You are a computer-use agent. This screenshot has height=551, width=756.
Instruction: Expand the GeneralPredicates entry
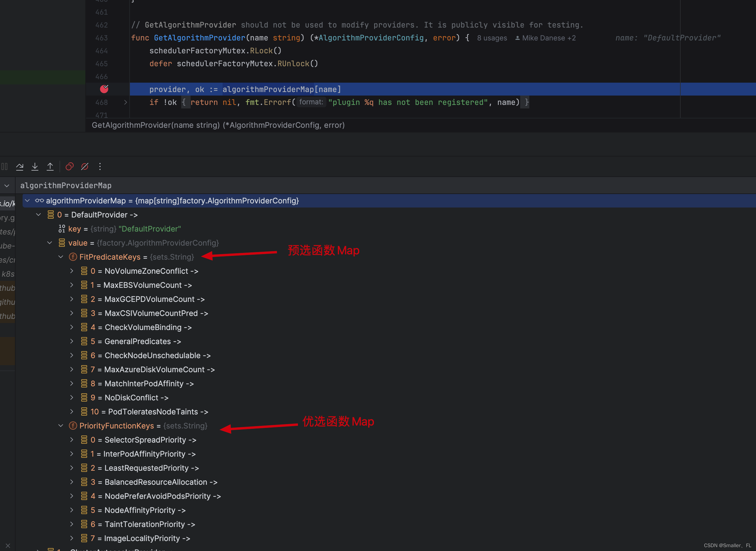[x=72, y=341]
